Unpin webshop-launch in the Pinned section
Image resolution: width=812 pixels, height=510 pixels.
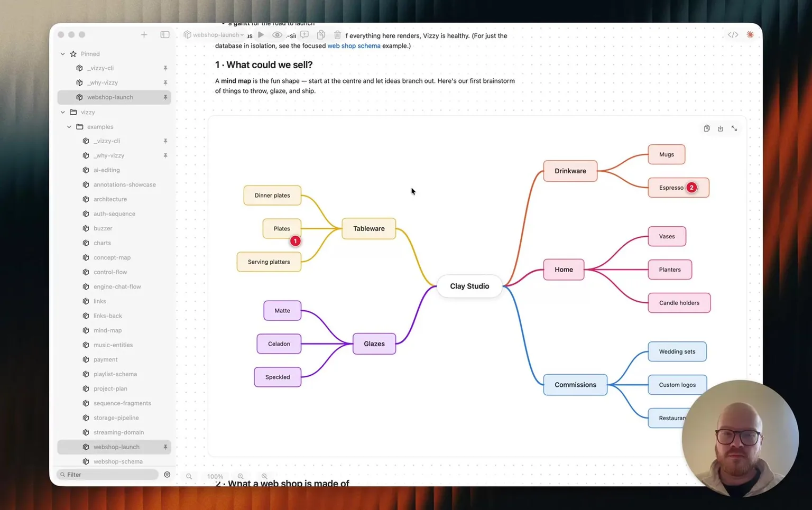pos(165,97)
